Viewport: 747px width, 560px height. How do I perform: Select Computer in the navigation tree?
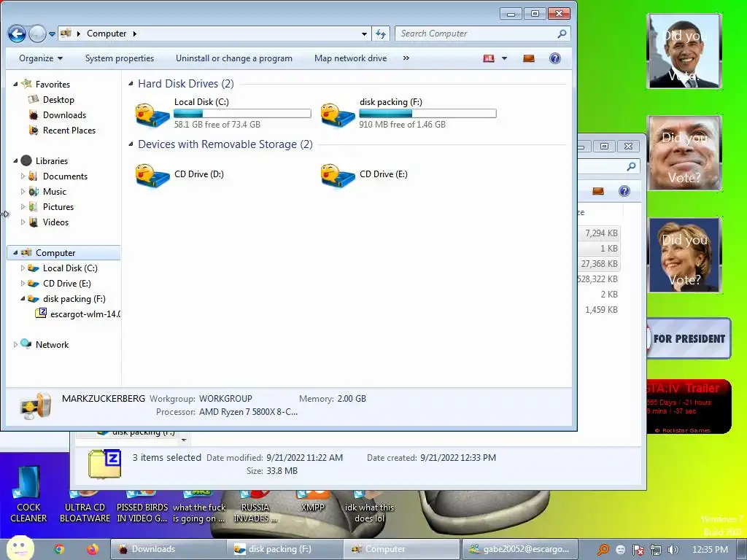[x=55, y=253]
